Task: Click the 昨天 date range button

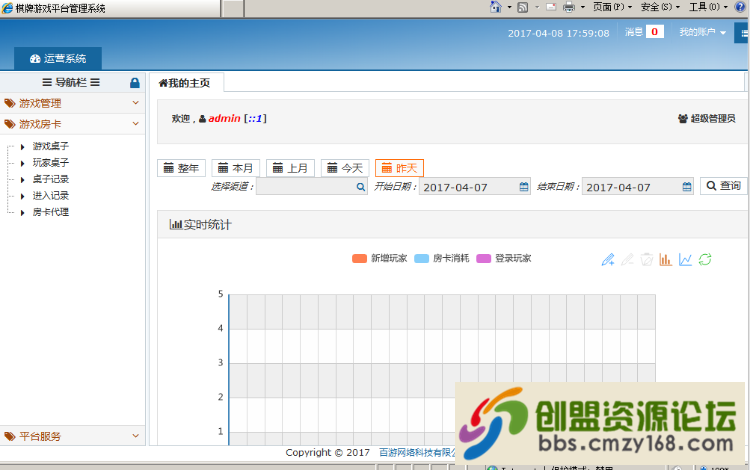Action: tap(399, 168)
